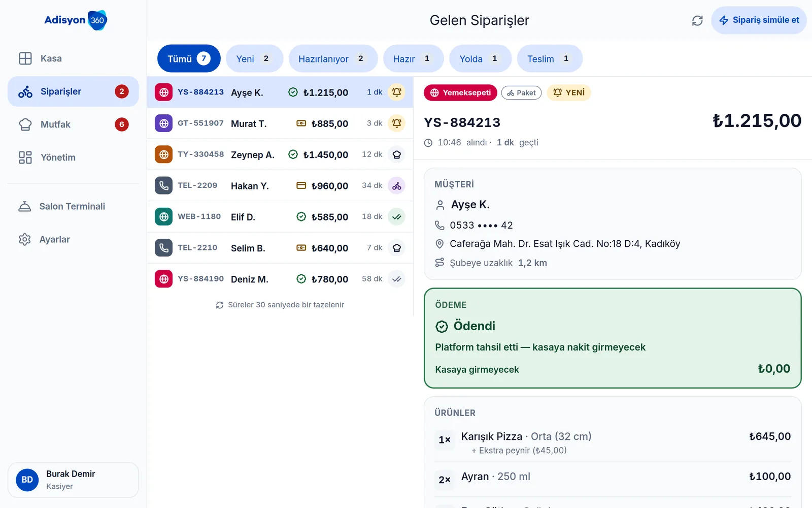Image resolution: width=812 pixels, height=508 pixels.
Task: Click the Caferağa Mah. delivery address
Action: [565, 244]
